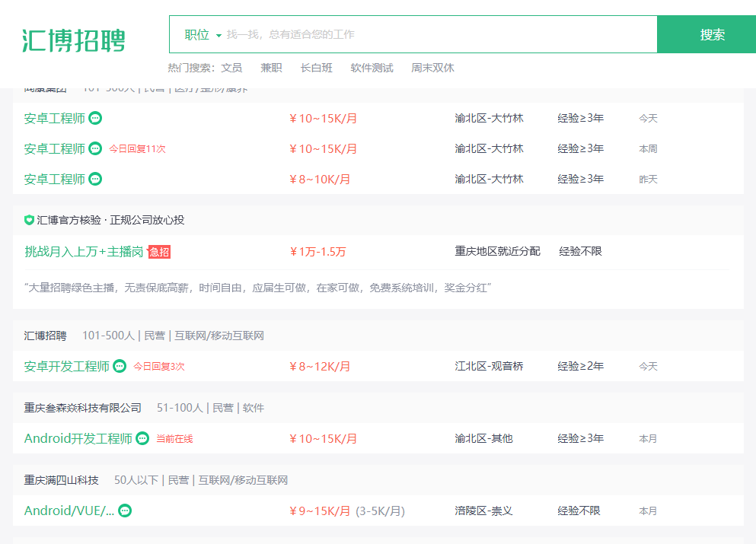Click 50人以下 company info text
The width and height of the screenshot is (756, 544).
(136, 480)
